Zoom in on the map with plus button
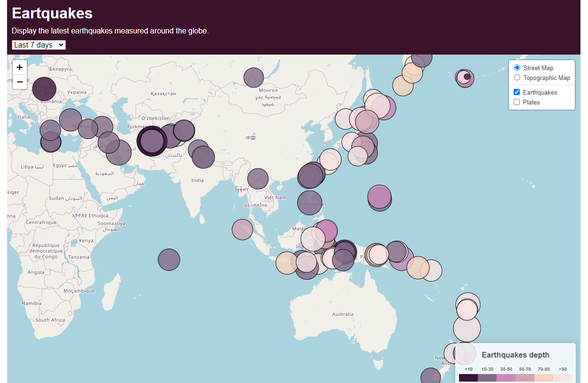Screen dimensions: 588x383 tap(20, 67)
